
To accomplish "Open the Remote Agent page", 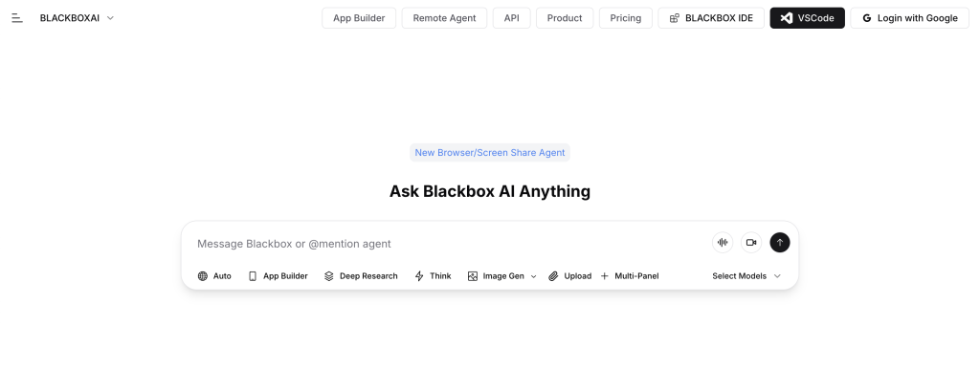I will (444, 18).
